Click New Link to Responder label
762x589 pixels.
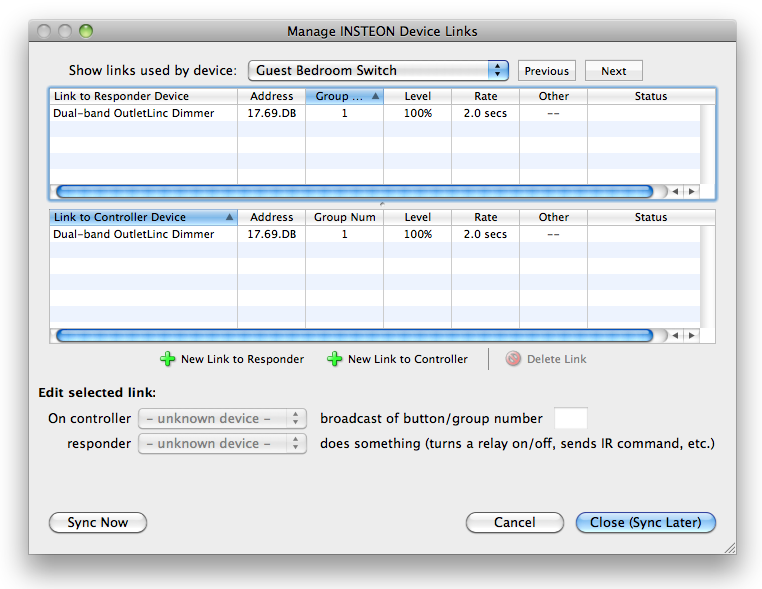(242, 359)
